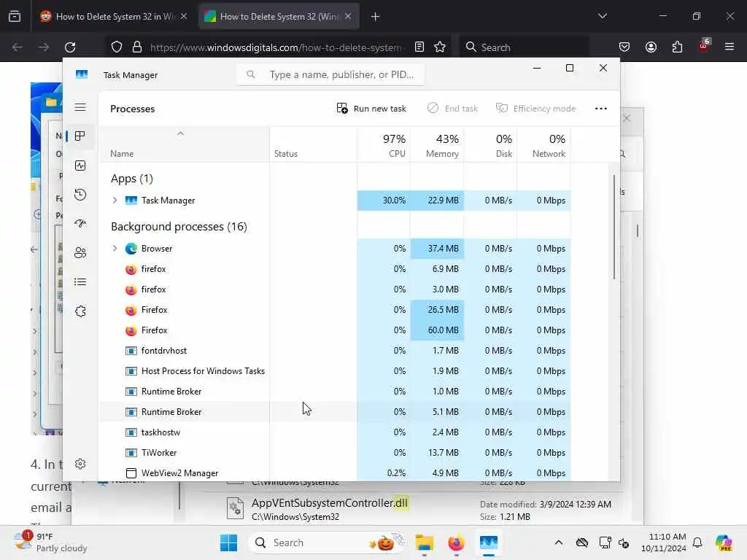Screen dimensions: 747x560
Task: Open Details page list icon
Action: click(x=80, y=282)
